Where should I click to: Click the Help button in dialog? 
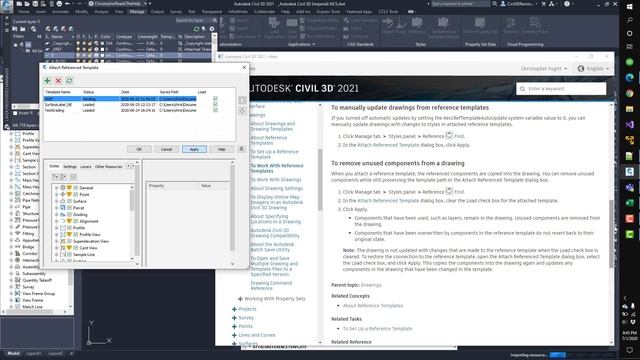tap(222, 149)
